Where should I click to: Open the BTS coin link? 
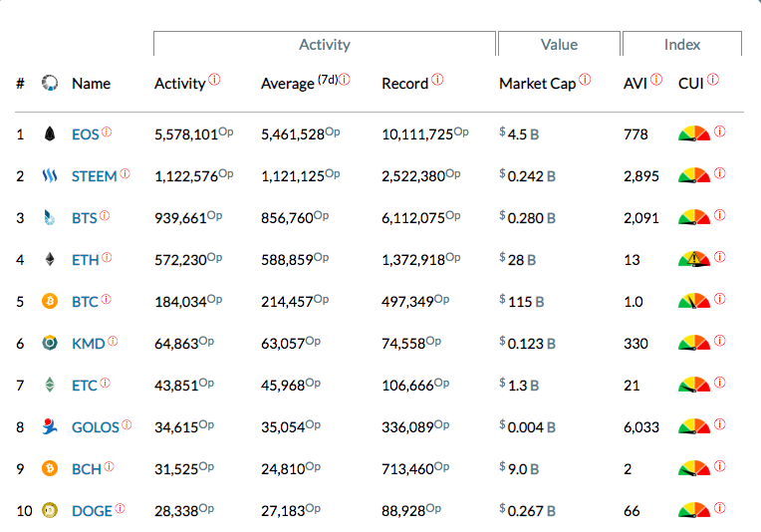[x=85, y=218]
